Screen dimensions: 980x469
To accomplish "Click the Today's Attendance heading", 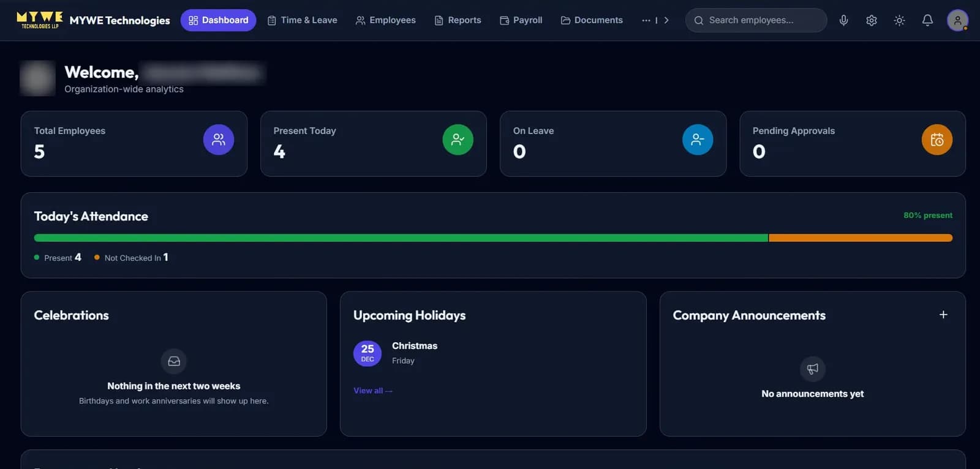I will 91,216.
